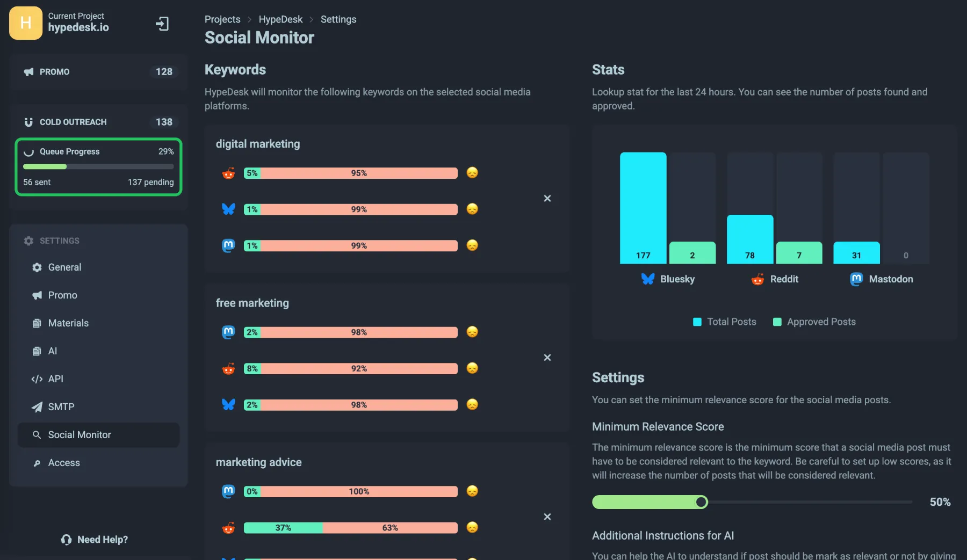Toggle the Total Posts legend in Stats chart
The image size is (967, 560).
pyautogui.click(x=724, y=321)
